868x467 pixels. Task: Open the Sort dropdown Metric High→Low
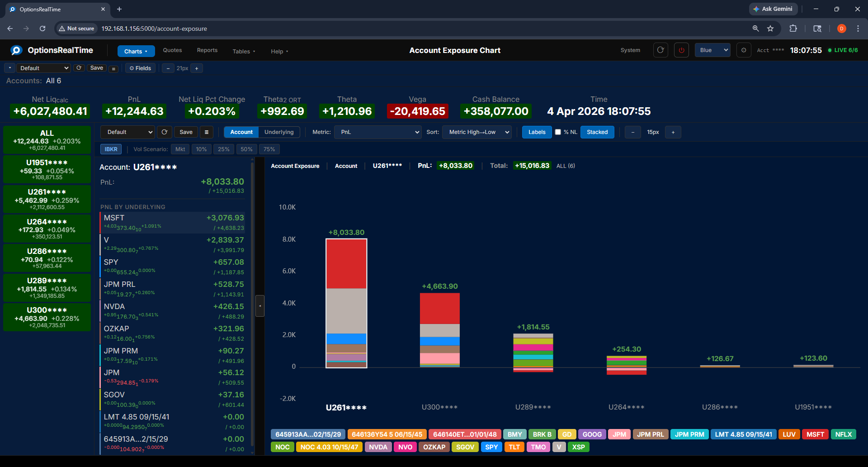point(476,132)
